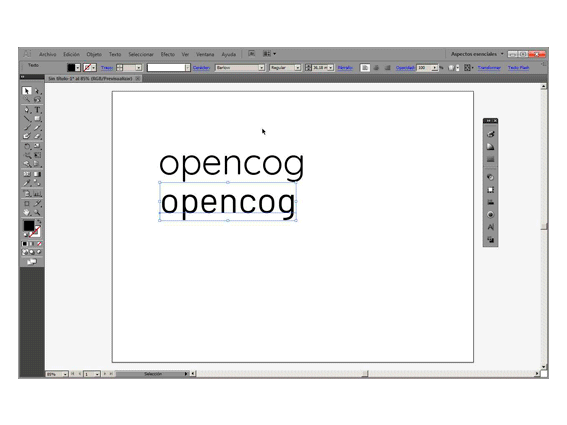Open stroke color dropdown in control bar
Screen dimensions: 567x425
pos(94,68)
